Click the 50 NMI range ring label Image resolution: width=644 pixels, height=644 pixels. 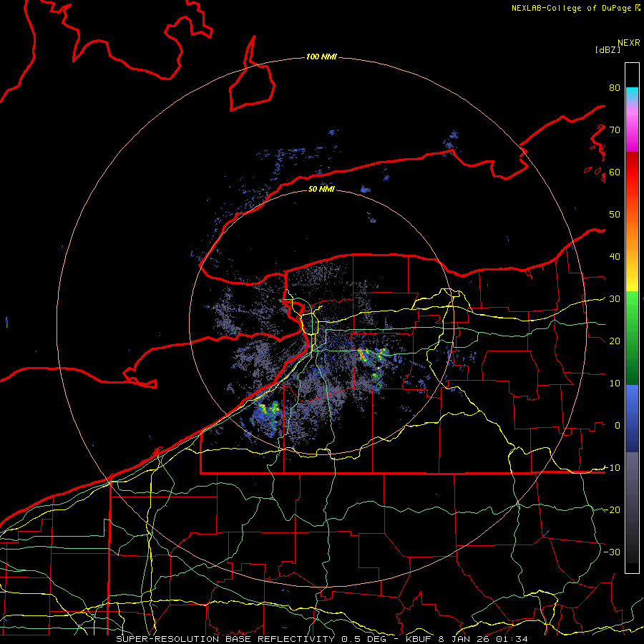(x=321, y=189)
